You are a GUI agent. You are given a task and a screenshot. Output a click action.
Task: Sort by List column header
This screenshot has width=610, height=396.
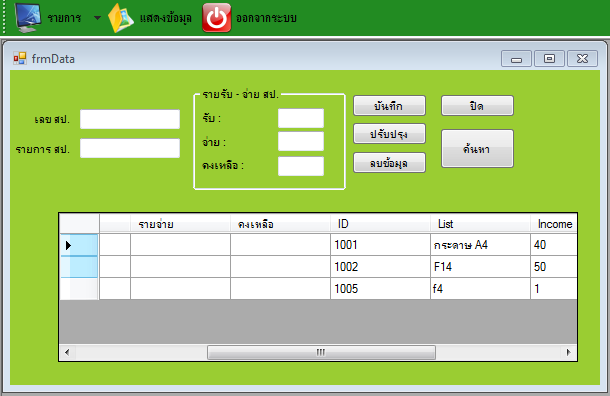480,224
